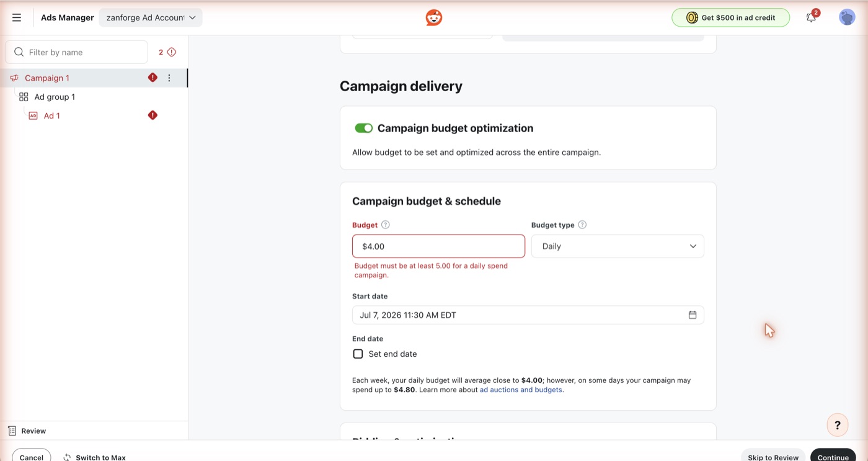Open Campaign 1 three-dot options menu
Screen dimensions: 868x461
click(169, 78)
